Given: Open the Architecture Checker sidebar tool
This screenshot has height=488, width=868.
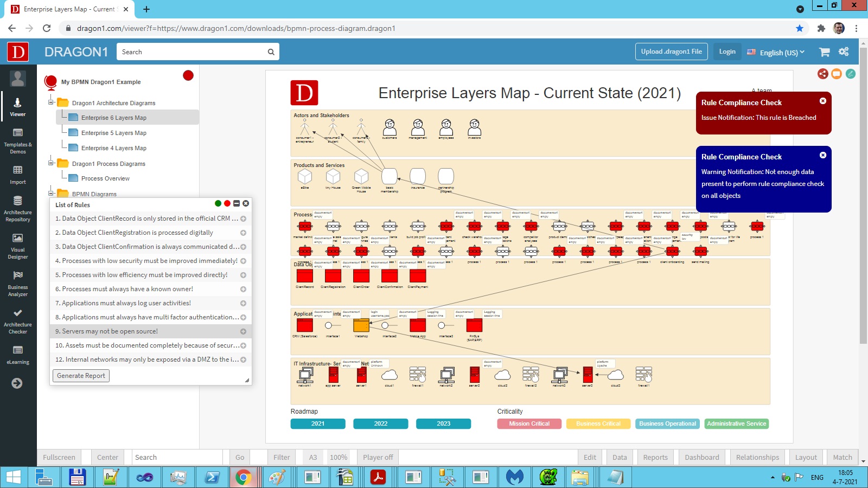Looking at the screenshot, I should (x=18, y=320).
